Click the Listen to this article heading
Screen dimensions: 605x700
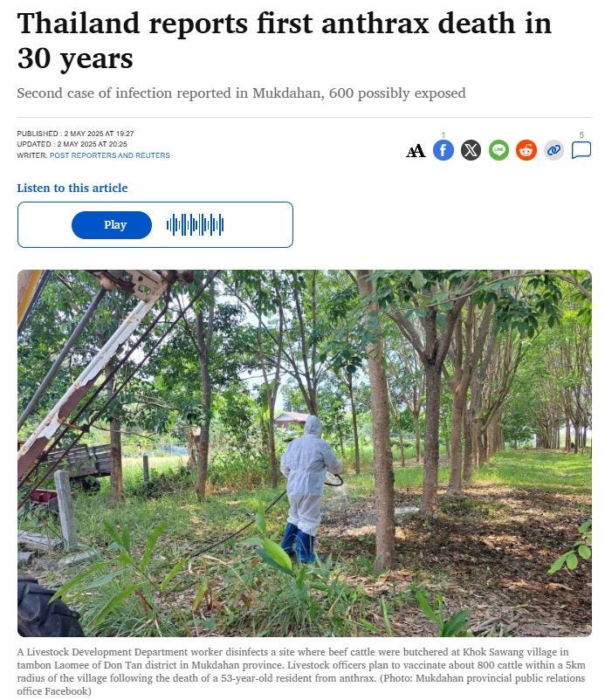click(72, 188)
